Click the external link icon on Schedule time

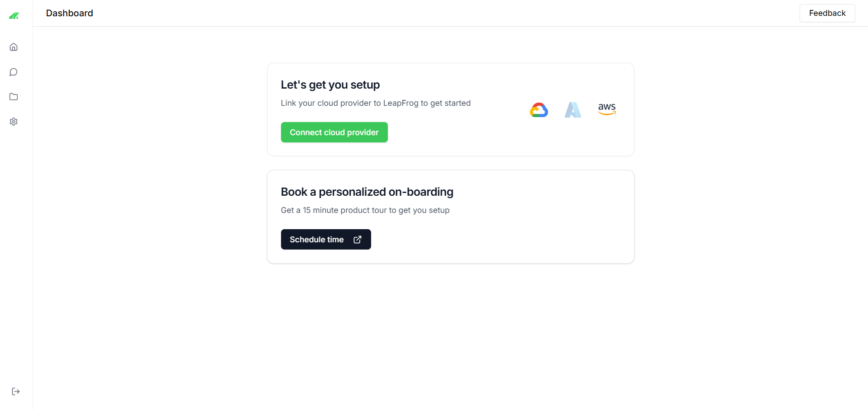(358, 239)
